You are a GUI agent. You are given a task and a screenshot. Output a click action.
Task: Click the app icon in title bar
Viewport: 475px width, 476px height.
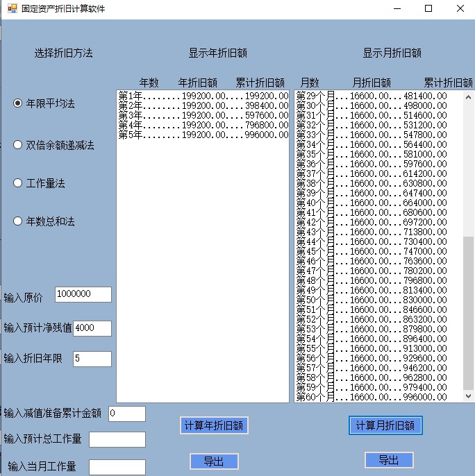pyautogui.click(x=12, y=8)
